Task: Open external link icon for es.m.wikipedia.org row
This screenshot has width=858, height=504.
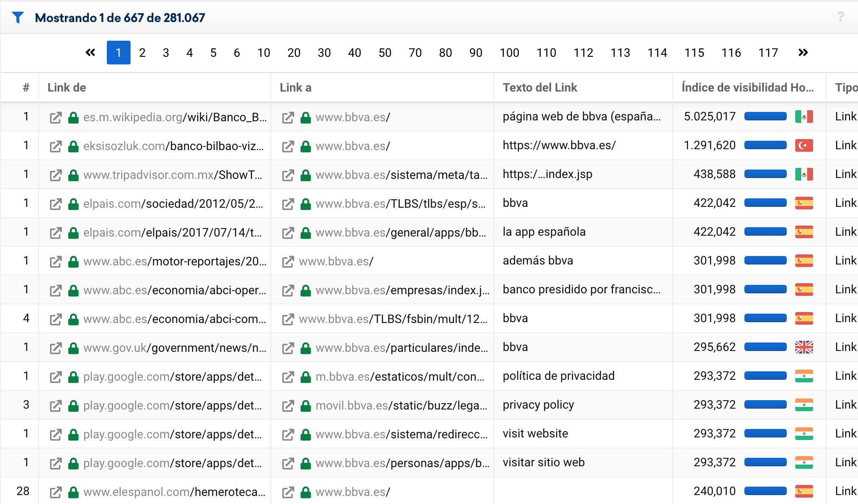Action: (56, 117)
